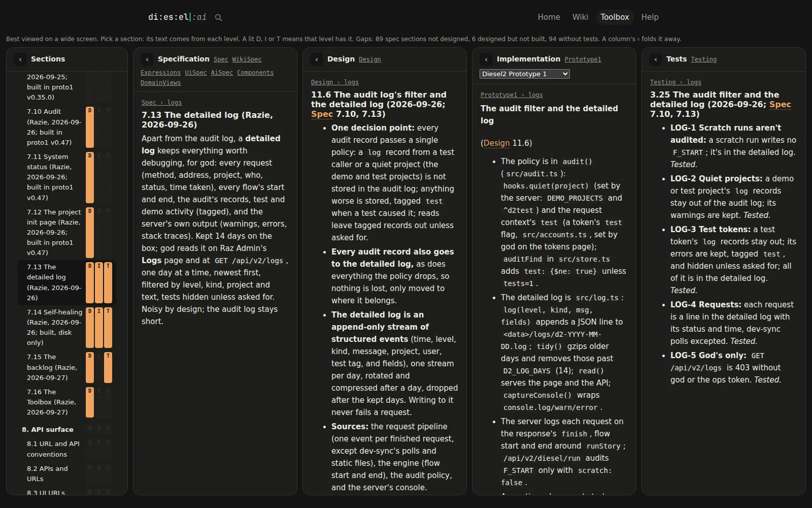Go to the Wiki page
Image resolution: width=812 pixels, height=508 pixels.
580,17
